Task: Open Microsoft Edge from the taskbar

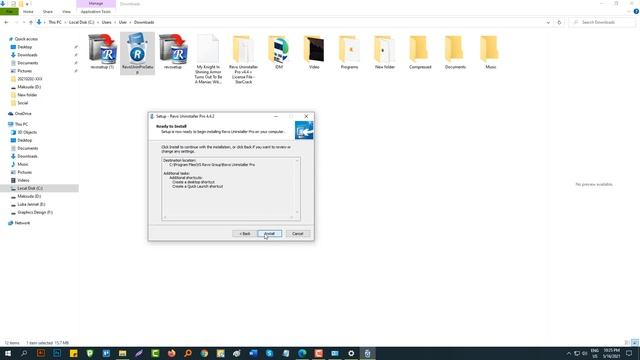Action: pos(302,353)
